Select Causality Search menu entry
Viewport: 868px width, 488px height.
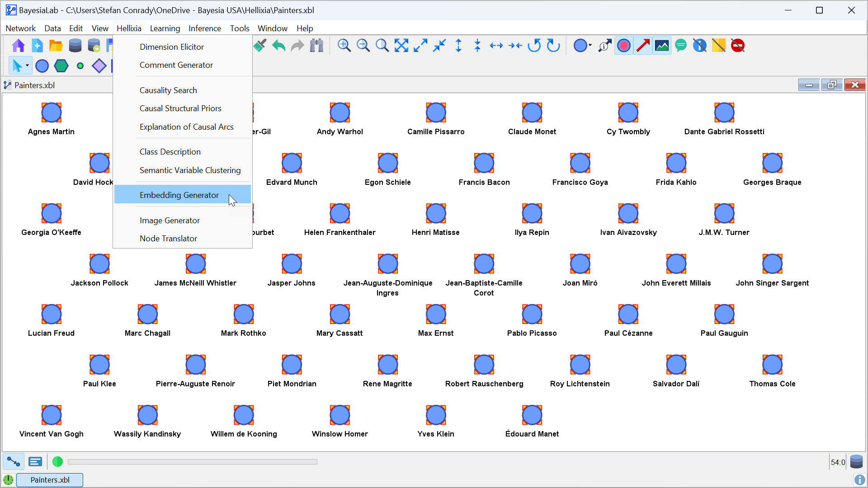[x=168, y=90]
